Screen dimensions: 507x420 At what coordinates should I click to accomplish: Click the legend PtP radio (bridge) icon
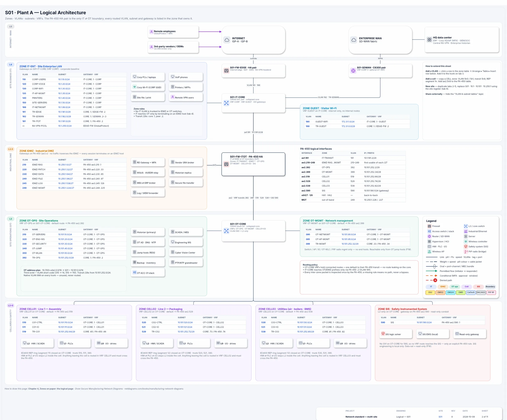click(x=466, y=252)
